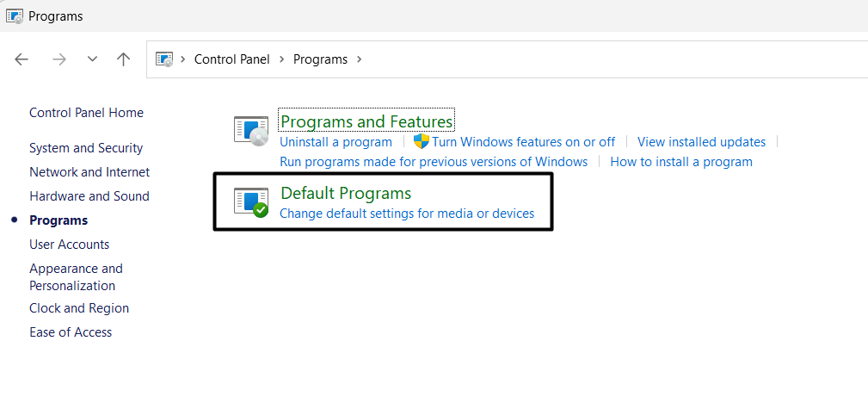Select How to install a program
This screenshot has height=409, width=868.
point(681,162)
